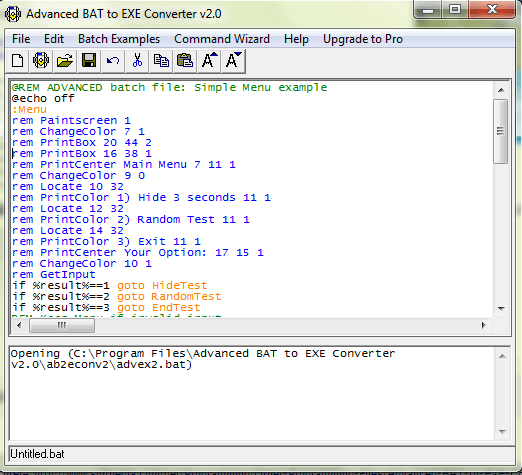The height and width of the screenshot is (475, 522).
Task: Click the '@echo off' line
Action: (43, 99)
